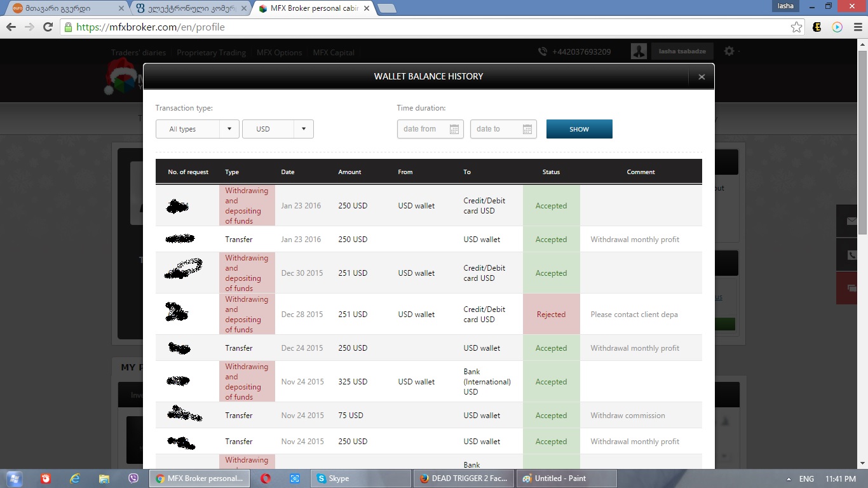The height and width of the screenshot is (488, 868).
Task: Click the SHOW button
Action: [580, 129]
